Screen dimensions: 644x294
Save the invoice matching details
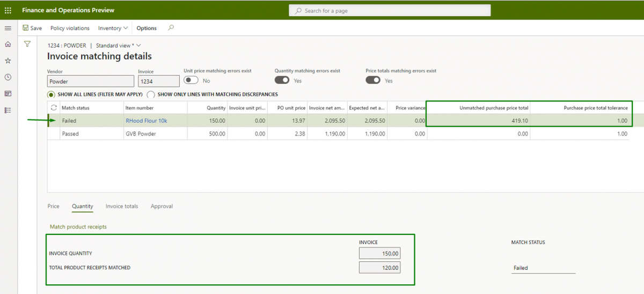coord(32,28)
